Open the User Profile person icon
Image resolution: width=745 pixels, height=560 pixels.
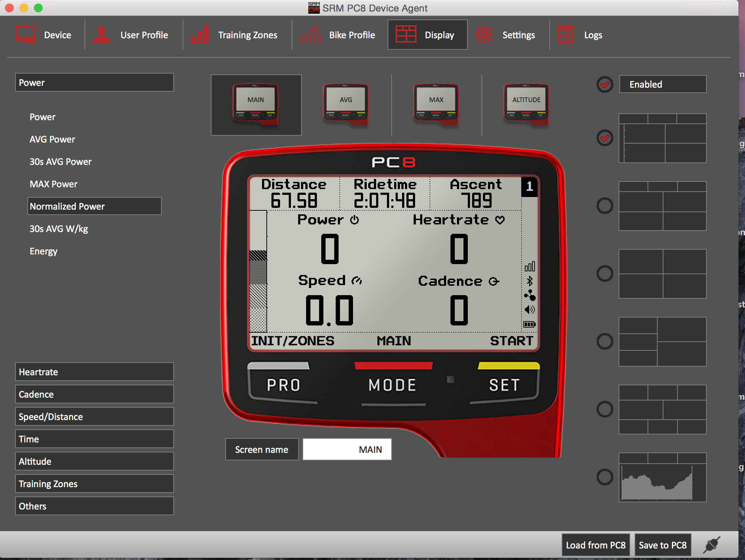click(101, 35)
